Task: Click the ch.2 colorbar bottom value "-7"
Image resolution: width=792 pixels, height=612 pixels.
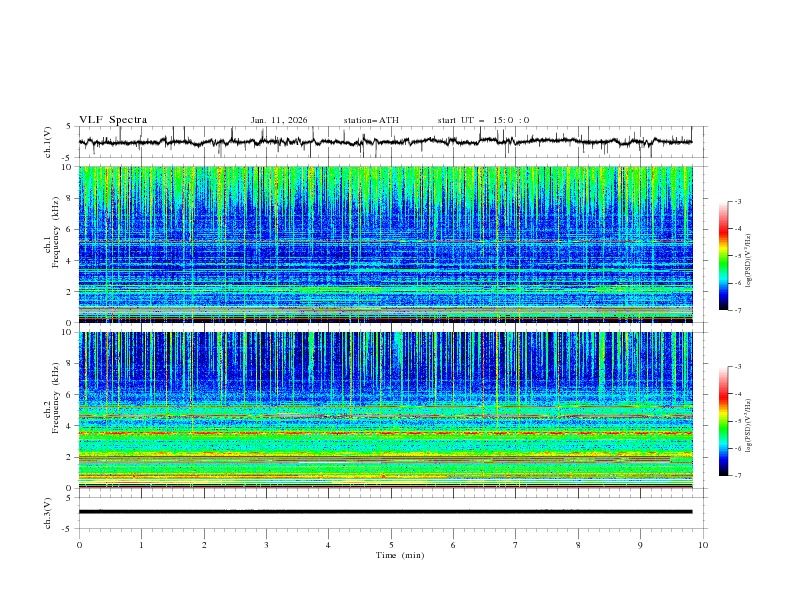Action: (738, 476)
